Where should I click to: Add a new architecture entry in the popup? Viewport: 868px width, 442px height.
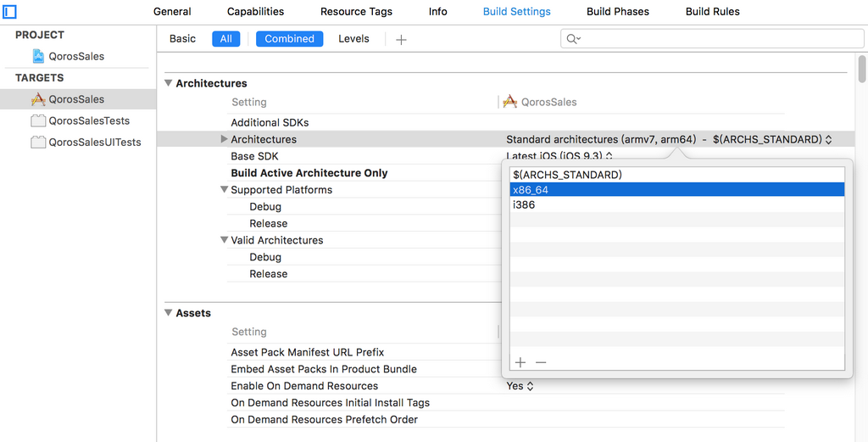click(x=520, y=362)
